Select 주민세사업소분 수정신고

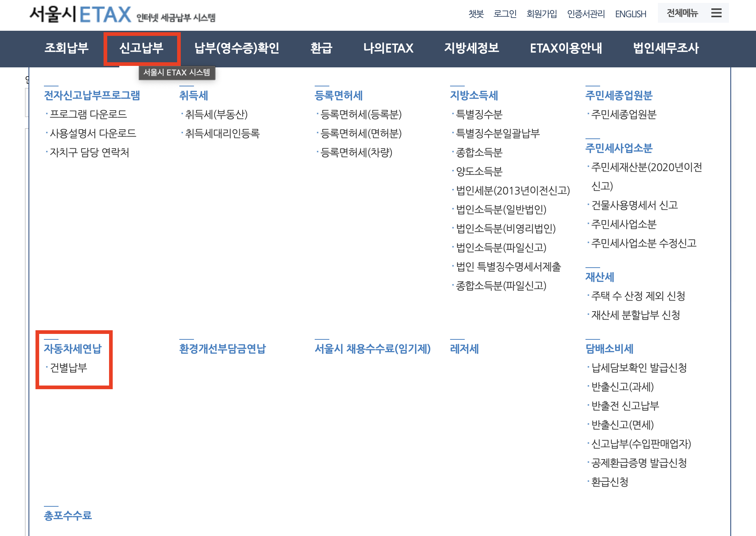click(644, 243)
